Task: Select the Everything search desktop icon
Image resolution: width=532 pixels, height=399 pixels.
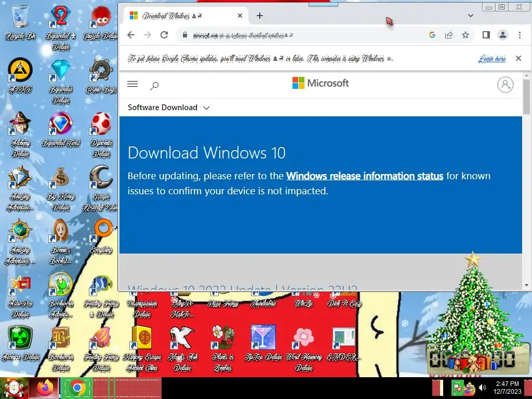Action: click(101, 236)
